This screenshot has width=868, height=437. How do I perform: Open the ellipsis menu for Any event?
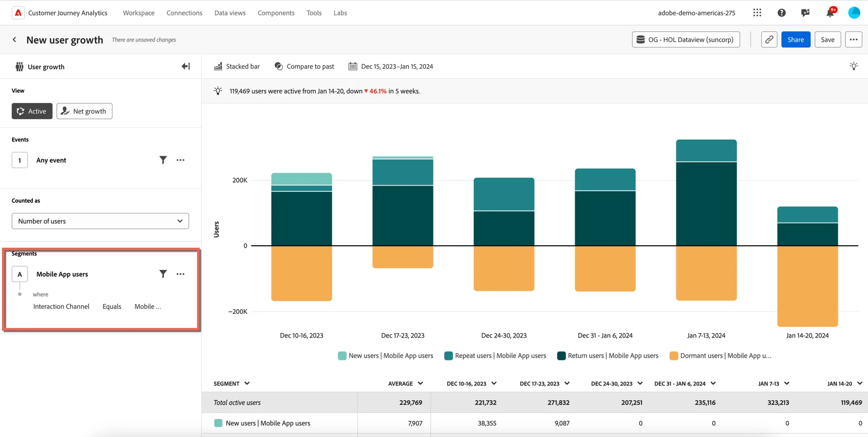click(x=180, y=160)
